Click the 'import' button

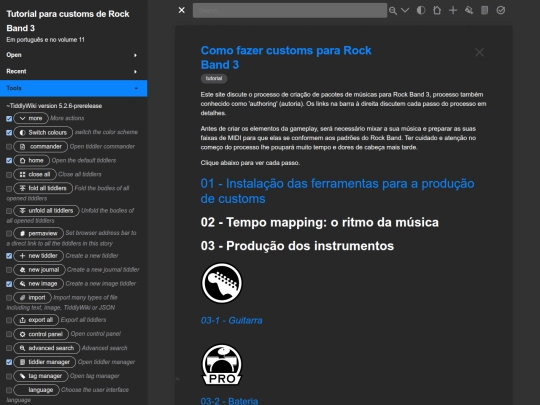[x=32, y=297]
